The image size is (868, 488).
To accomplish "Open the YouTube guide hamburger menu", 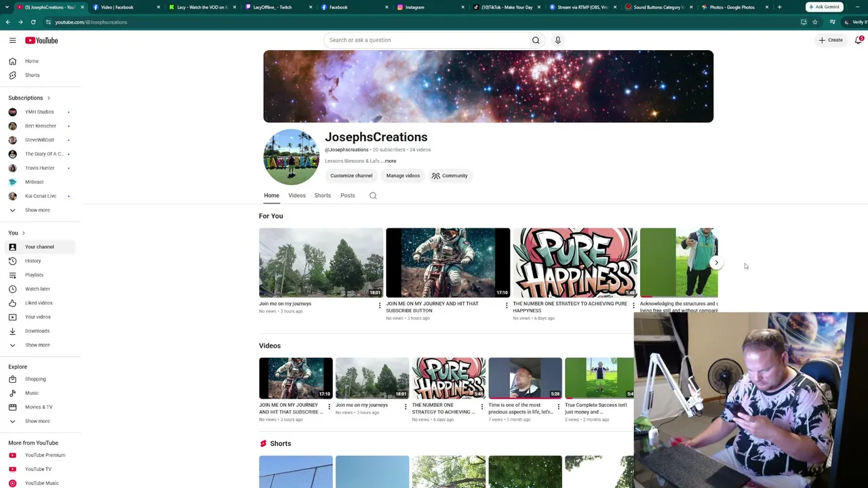I will [x=12, y=41].
